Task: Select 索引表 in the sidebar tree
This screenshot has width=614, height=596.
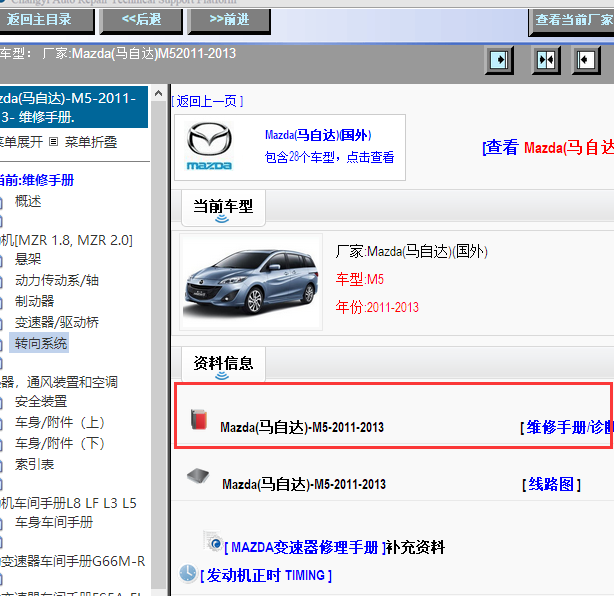Action: [34, 465]
